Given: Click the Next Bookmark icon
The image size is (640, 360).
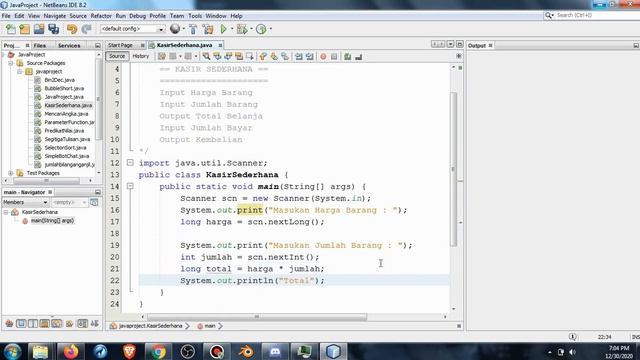Looking at the screenshot, I should [274, 56].
